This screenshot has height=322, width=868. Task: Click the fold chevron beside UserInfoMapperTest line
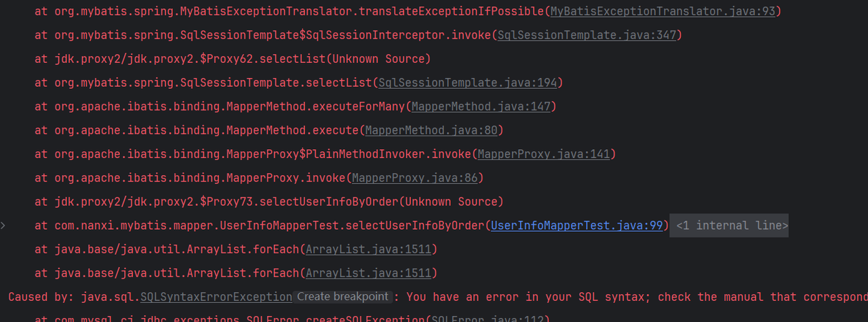tap(4, 225)
